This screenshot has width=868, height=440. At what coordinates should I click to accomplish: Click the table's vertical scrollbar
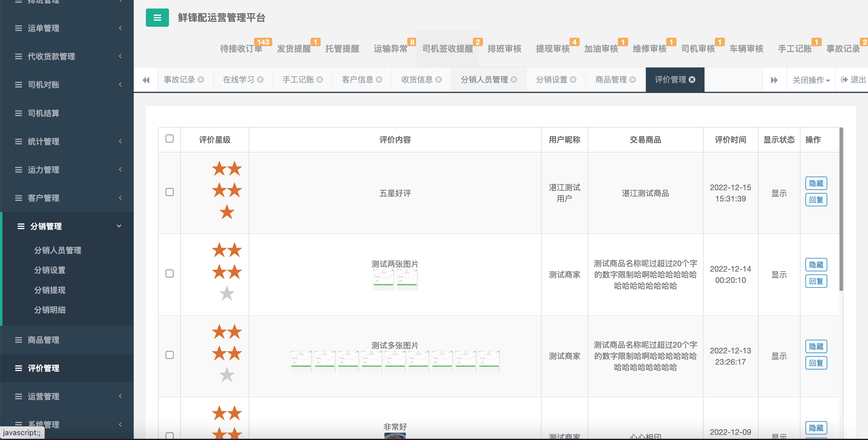point(841,209)
